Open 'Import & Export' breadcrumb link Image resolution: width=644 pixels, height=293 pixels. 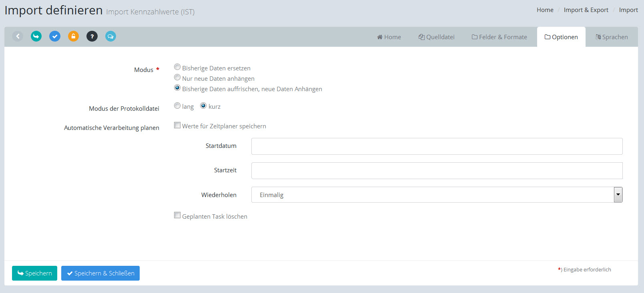[x=586, y=10]
